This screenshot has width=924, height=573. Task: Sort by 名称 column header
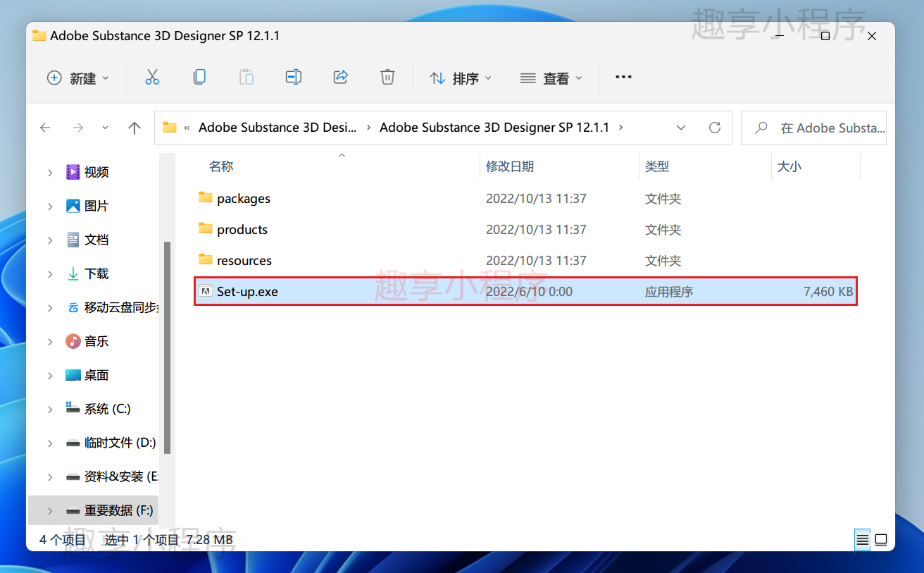(x=221, y=166)
